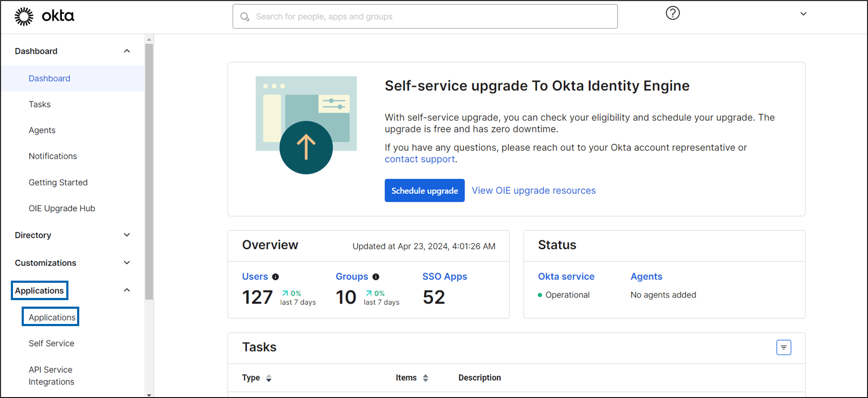Click the info icon next to Users

point(275,277)
